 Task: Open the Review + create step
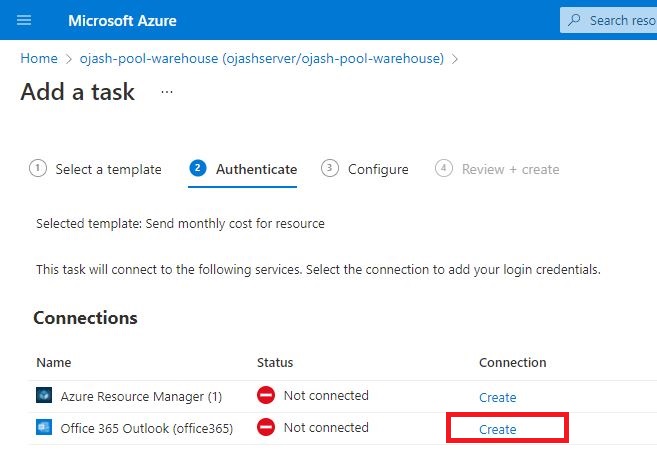click(497, 169)
